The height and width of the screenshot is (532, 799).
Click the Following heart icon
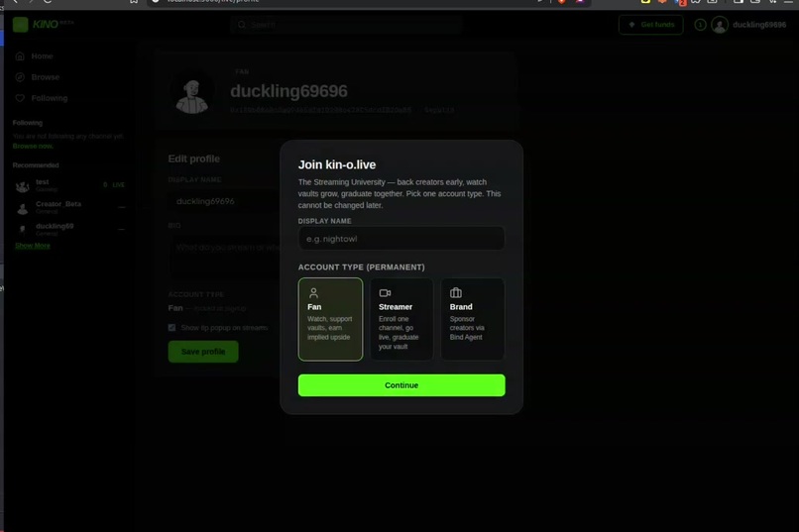coord(20,98)
